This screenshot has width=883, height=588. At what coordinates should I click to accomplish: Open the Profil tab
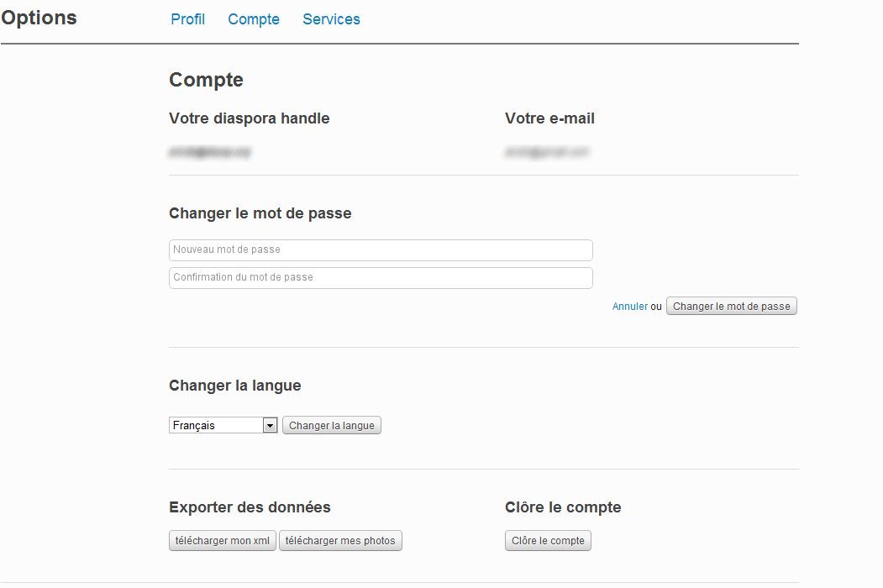[187, 19]
